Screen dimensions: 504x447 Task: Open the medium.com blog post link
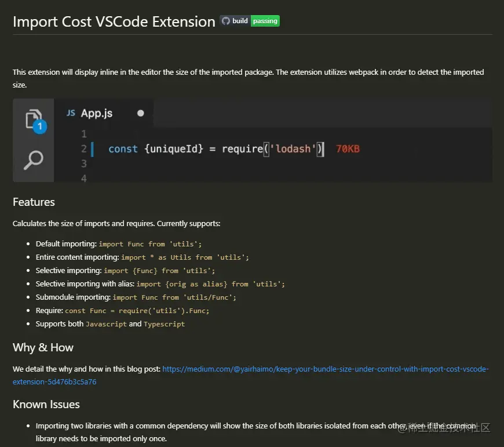(x=250, y=375)
